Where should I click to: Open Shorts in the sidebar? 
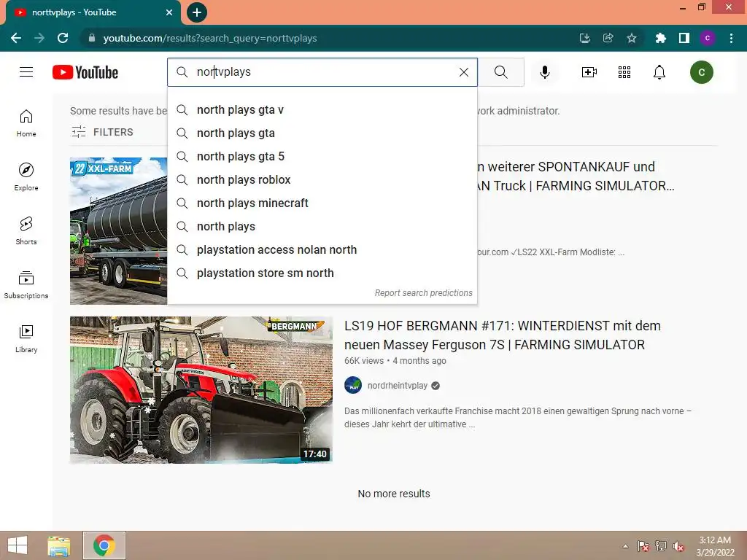tap(26, 231)
